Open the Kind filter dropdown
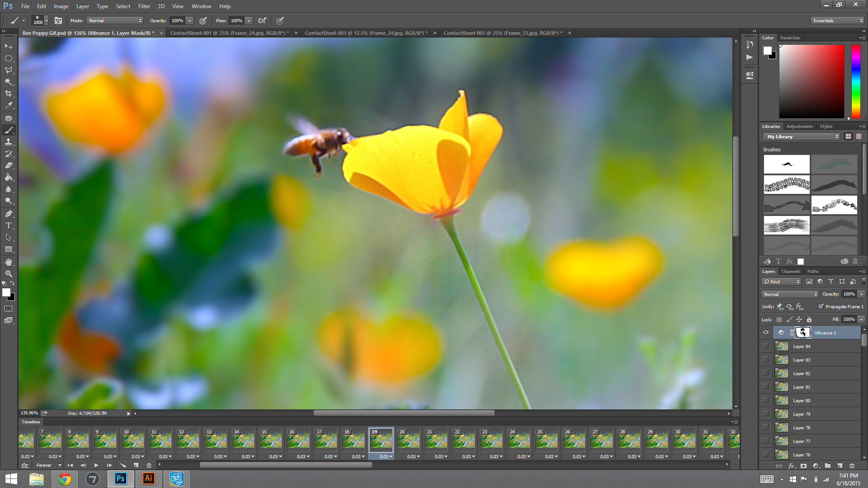This screenshot has width=868, height=488. click(781, 282)
